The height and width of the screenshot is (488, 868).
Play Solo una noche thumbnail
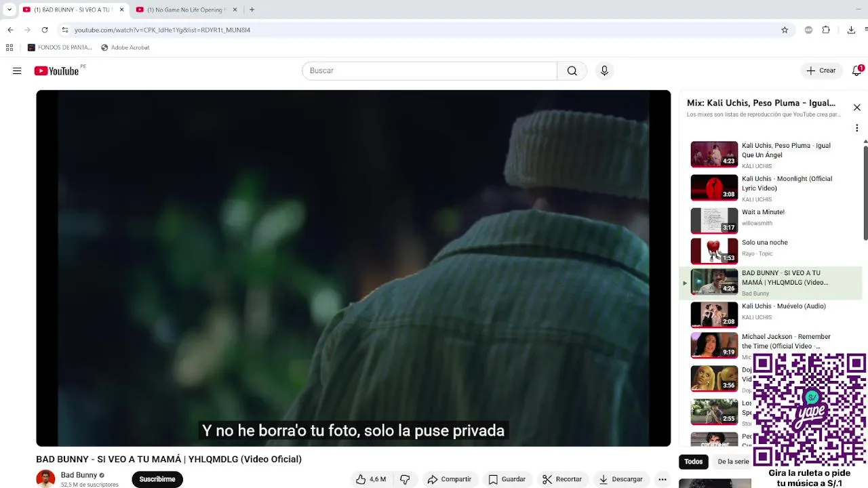[x=714, y=251]
